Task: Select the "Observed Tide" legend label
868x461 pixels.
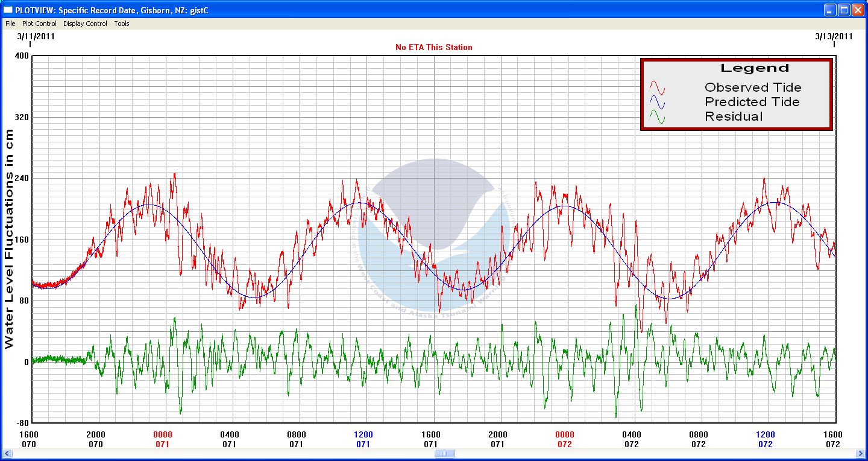Action: tap(753, 87)
